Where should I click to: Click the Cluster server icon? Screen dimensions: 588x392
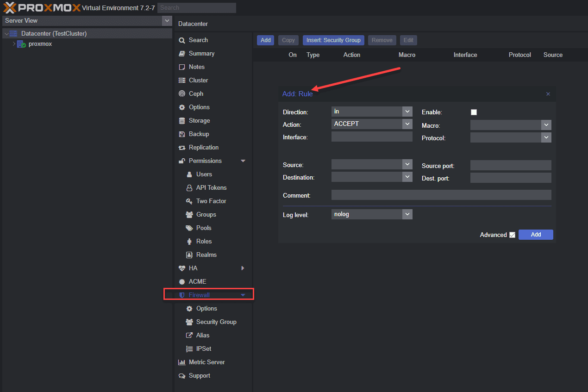pyautogui.click(x=182, y=81)
